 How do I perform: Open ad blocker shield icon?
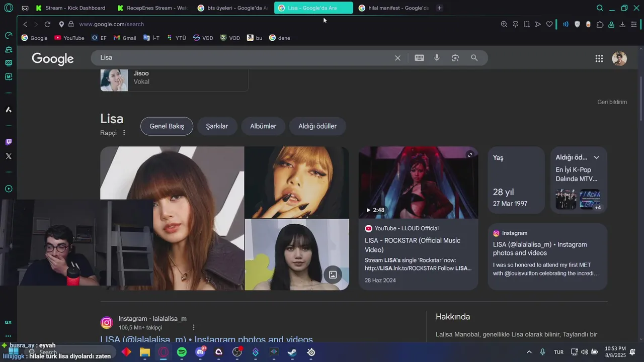(577, 24)
